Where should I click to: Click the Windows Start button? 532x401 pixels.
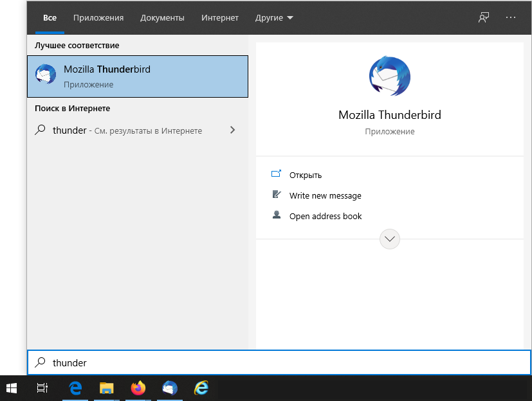pos(12,388)
